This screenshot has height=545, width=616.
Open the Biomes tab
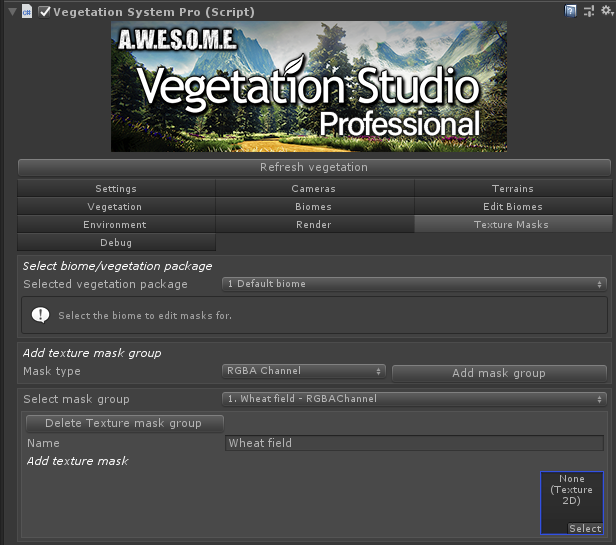tap(314, 207)
